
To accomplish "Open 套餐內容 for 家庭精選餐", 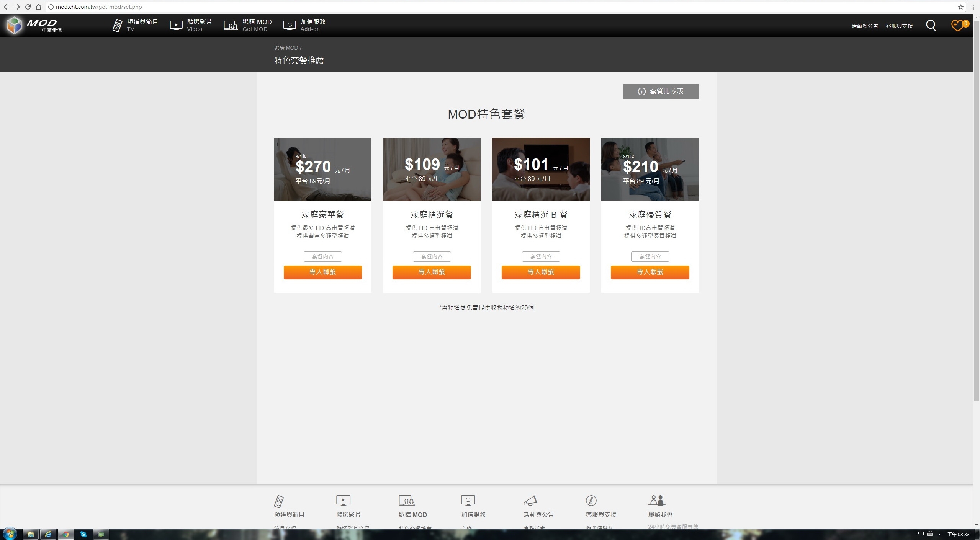I will [432, 256].
